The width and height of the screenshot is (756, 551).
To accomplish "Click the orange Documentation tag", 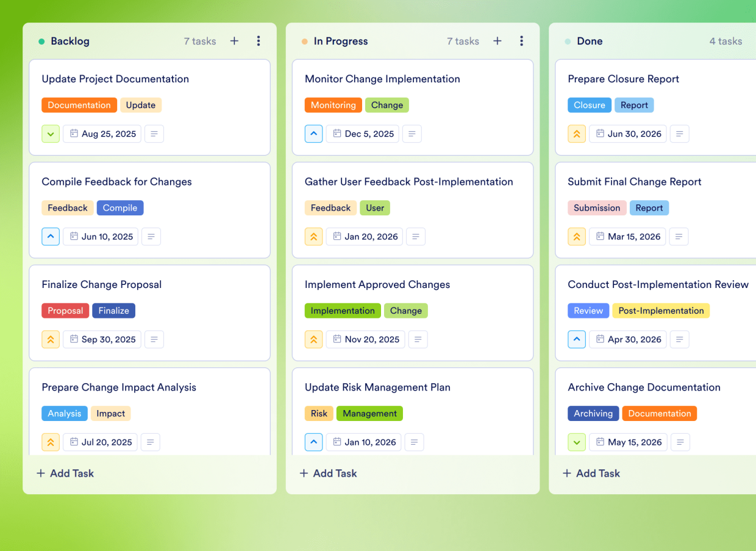I will [x=79, y=105].
